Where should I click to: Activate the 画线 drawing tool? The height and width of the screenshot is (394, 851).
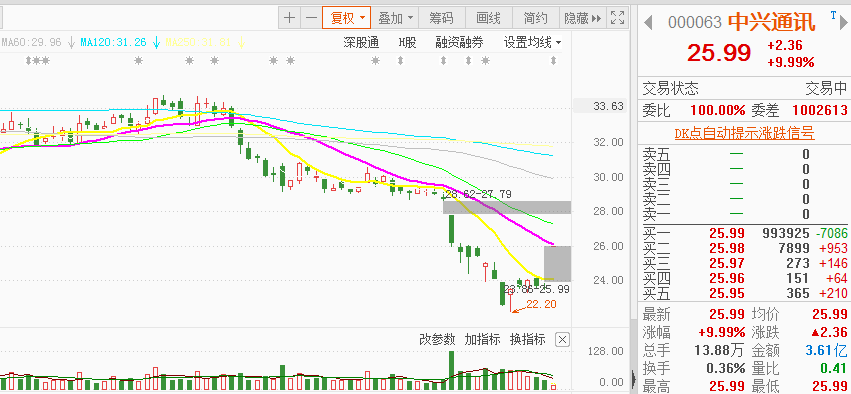click(488, 18)
